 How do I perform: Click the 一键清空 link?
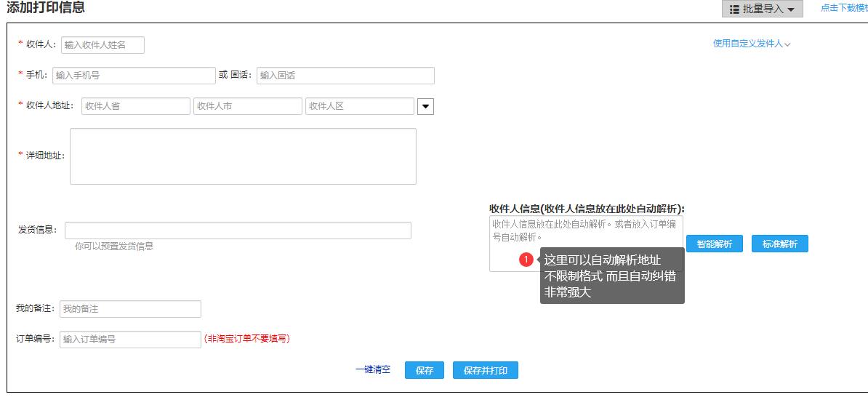tap(372, 369)
